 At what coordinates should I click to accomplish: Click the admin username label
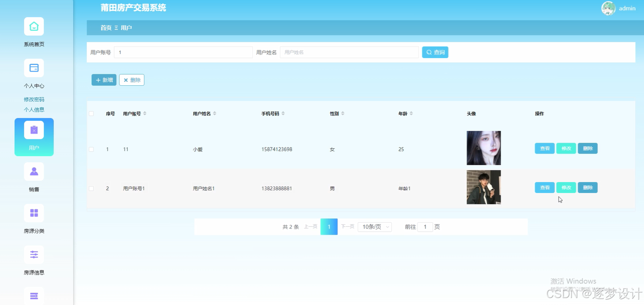click(627, 8)
